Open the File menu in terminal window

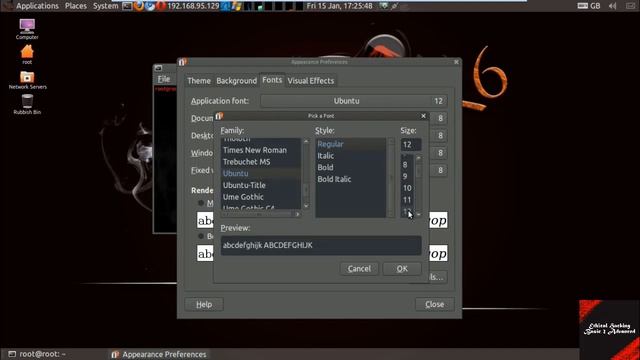point(164,79)
